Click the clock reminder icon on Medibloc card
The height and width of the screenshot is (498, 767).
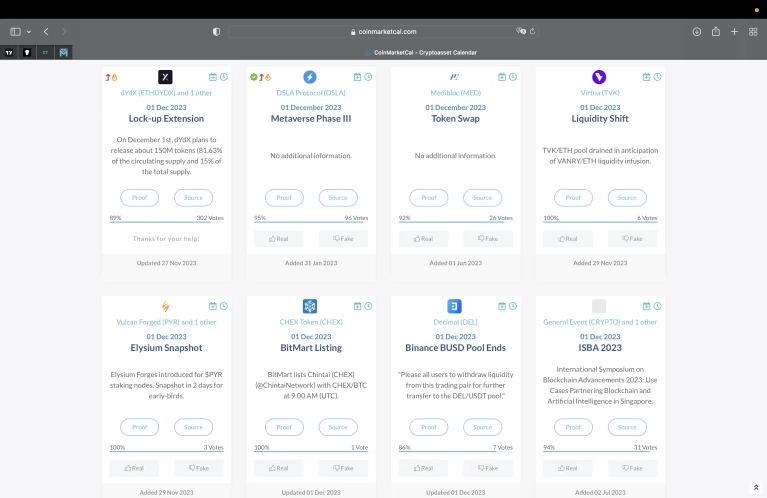tap(512, 77)
